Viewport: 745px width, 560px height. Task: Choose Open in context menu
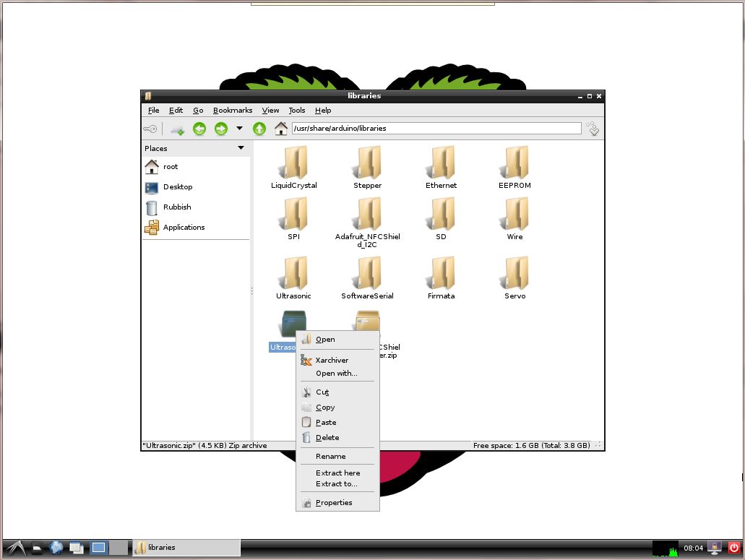pyautogui.click(x=337, y=339)
